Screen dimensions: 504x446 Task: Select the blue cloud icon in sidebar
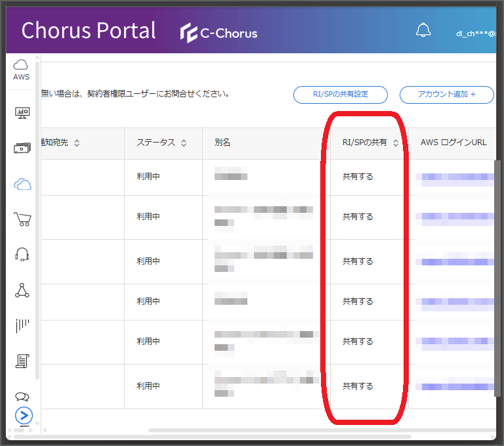coord(22,184)
